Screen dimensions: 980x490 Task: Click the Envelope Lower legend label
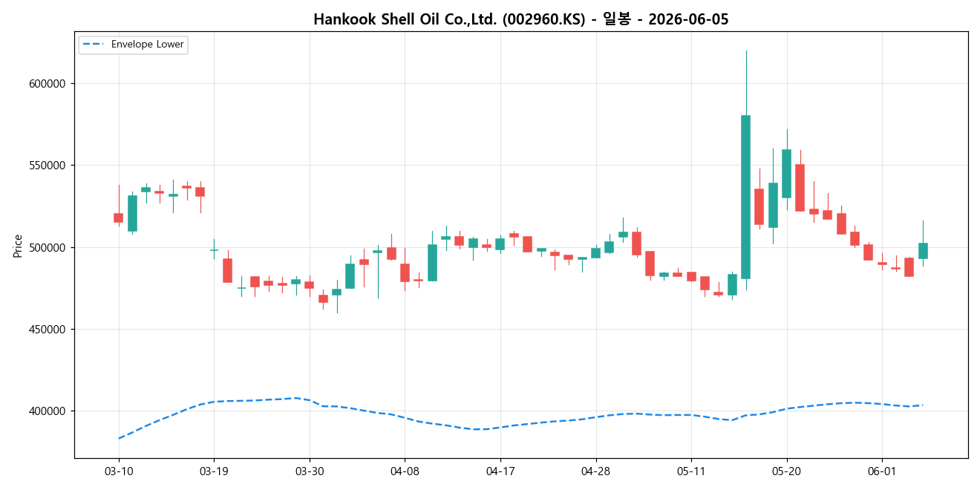pyautogui.click(x=147, y=45)
